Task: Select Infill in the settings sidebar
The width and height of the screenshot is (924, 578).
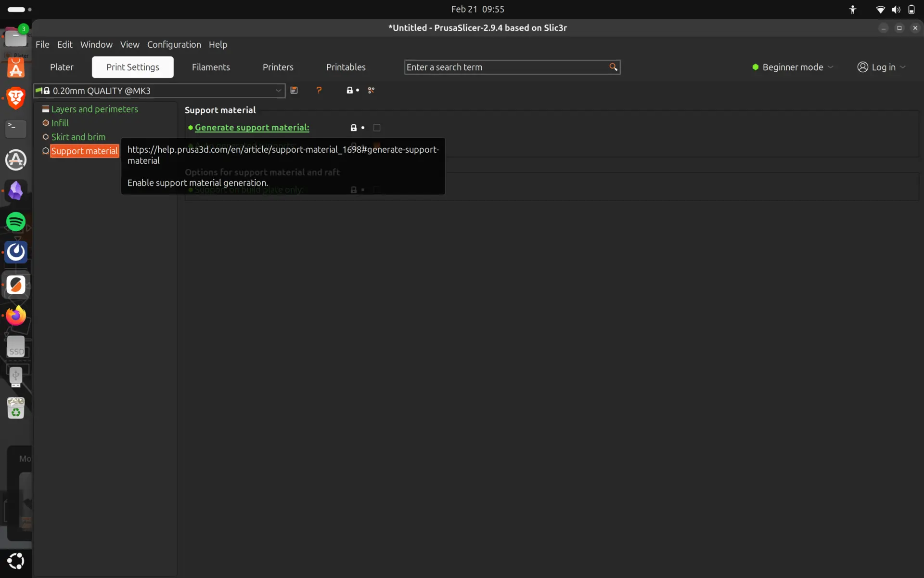Action: [x=59, y=123]
